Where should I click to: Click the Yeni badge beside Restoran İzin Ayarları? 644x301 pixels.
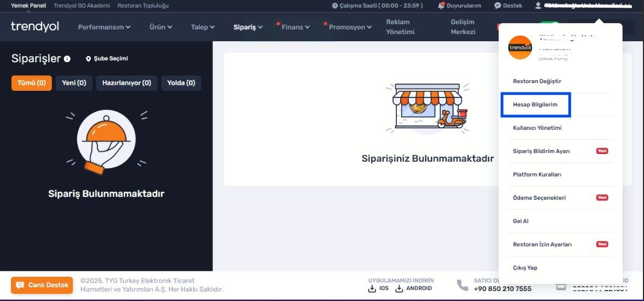pyautogui.click(x=602, y=244)
